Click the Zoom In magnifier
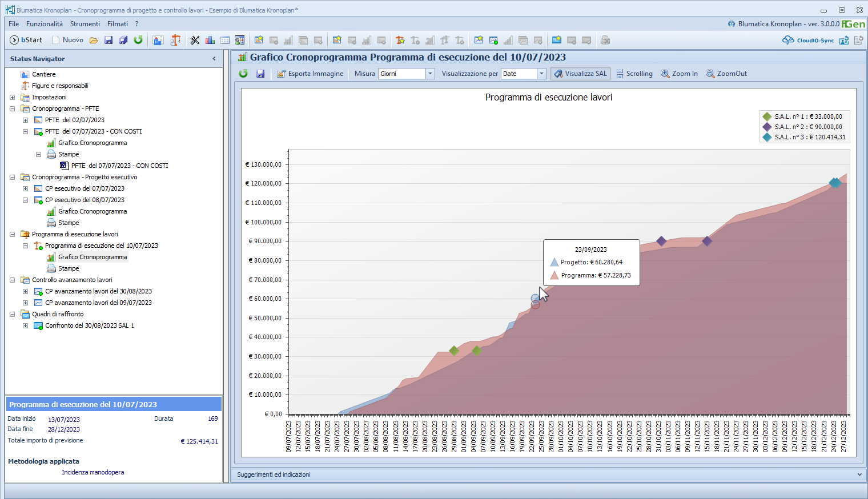The image size is (868, 499). coord(679,74)
